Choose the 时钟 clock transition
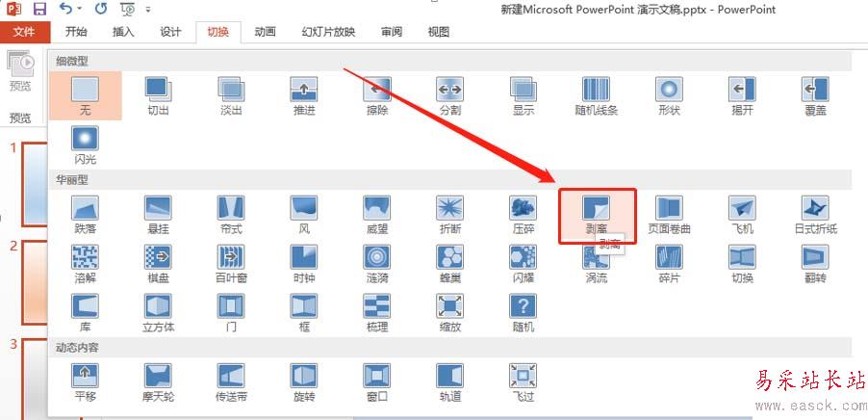The image size is (868, 420). pos(304,263)
